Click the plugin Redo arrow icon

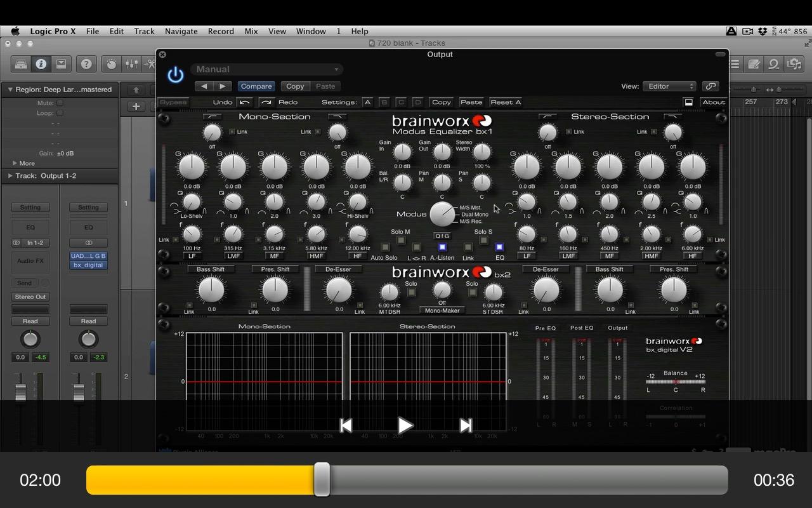(266, 102)
